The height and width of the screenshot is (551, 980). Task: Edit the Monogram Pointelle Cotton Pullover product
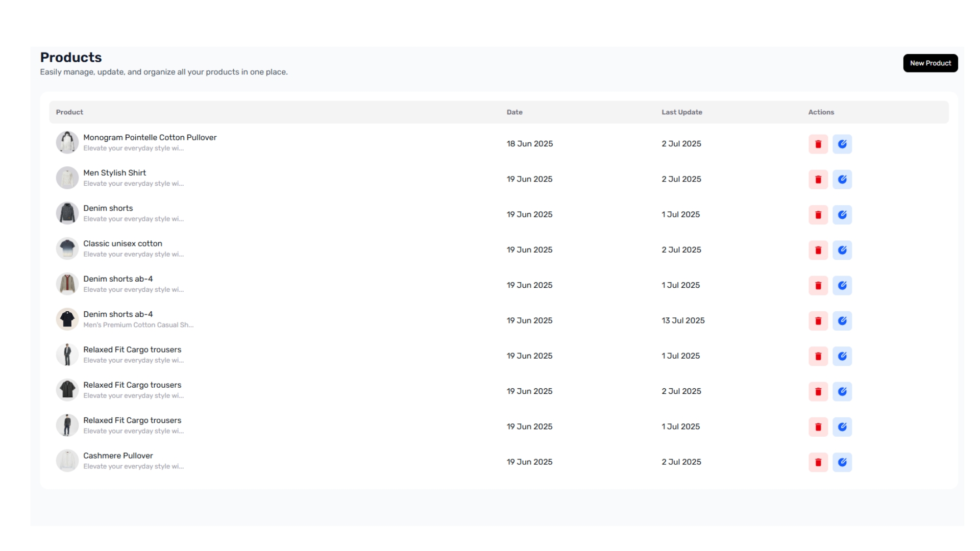(842, 144)
